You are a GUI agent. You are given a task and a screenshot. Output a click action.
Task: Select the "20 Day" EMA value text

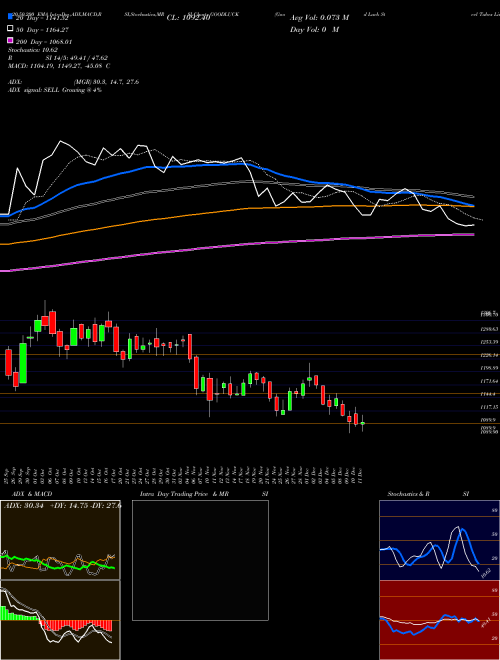42,18
